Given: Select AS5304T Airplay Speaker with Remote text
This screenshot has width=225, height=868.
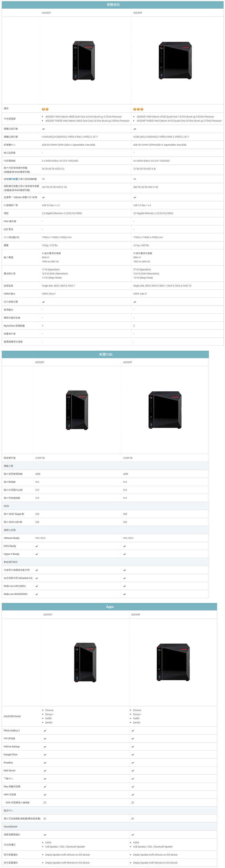Looking at the screenshot, I should 155,863.
